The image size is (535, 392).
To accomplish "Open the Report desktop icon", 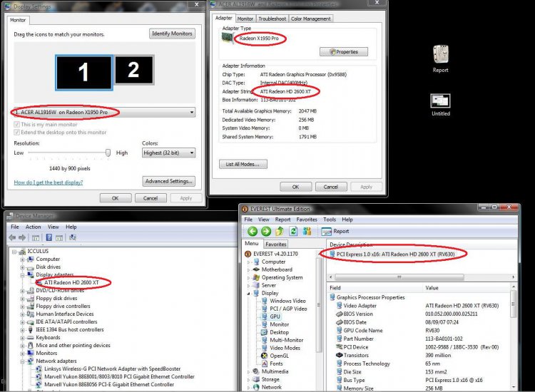I will tap(441, 59).
